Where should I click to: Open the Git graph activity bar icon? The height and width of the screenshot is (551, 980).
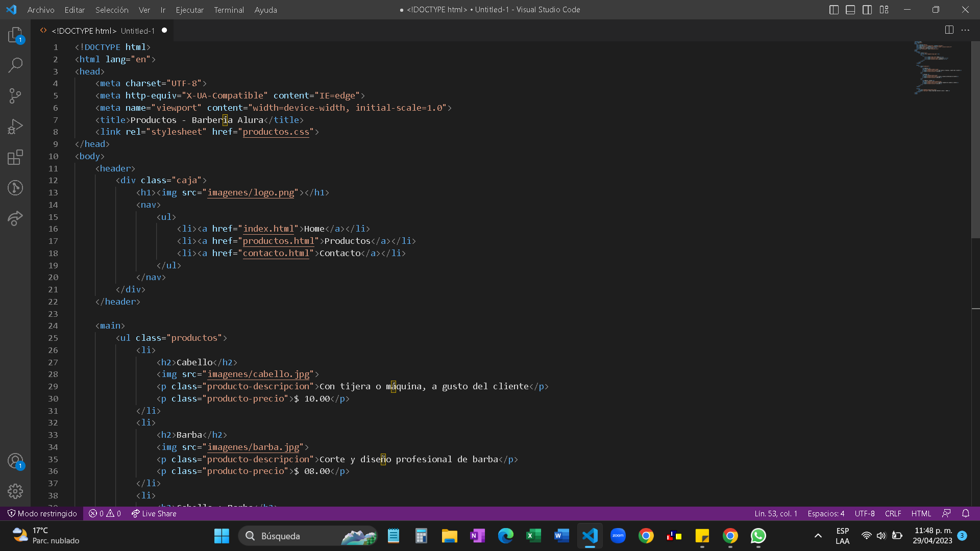click(15, 188)
